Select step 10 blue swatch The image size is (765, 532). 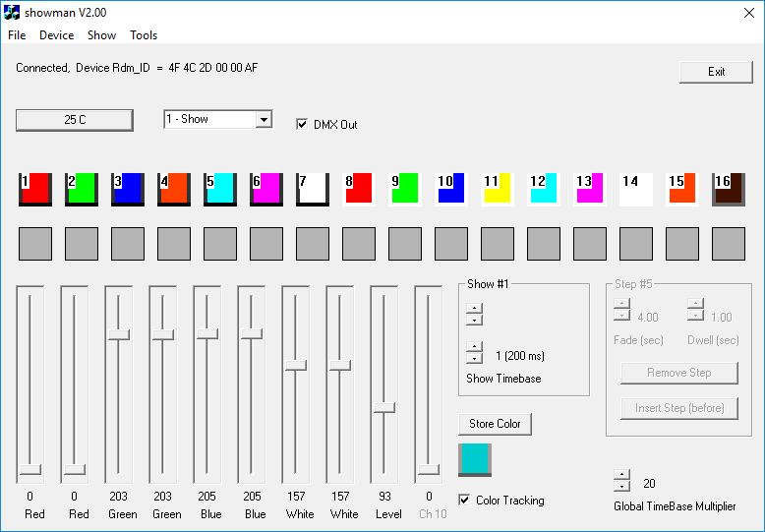click(451, 189)
